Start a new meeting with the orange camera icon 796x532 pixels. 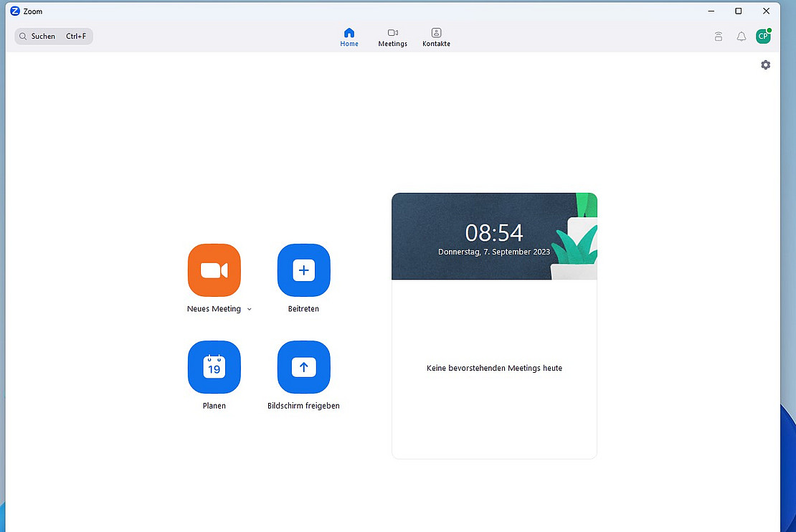point(214,270)
